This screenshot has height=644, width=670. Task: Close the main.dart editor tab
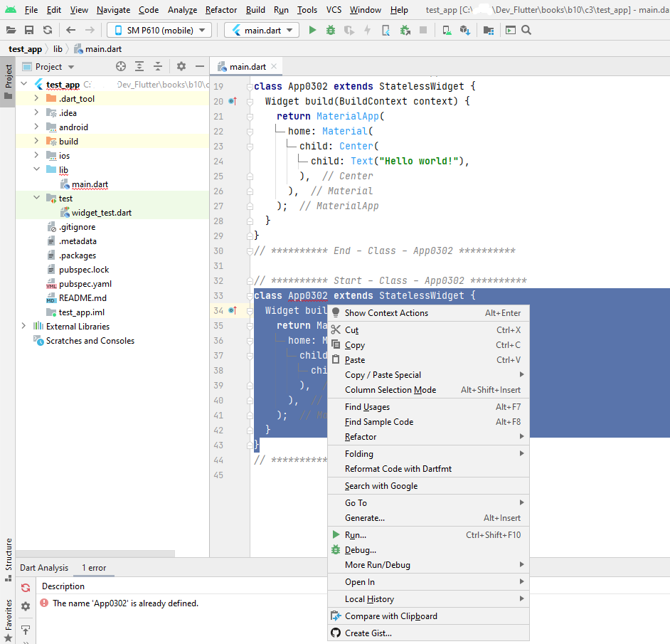[274, 66]
